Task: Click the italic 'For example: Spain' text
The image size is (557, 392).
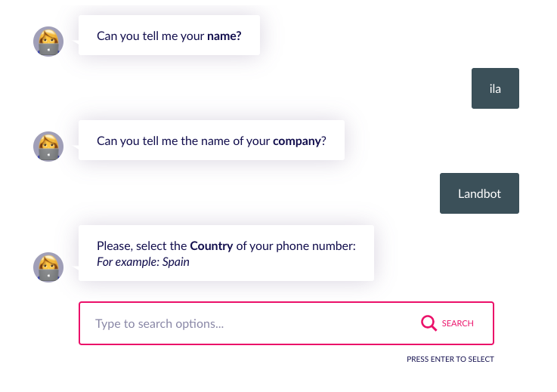Action: pyautogui.click(x=143, y=262)
